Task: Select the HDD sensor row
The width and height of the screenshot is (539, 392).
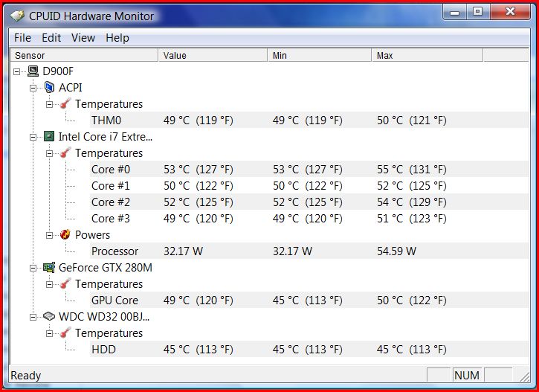Action: coord(309,350)
